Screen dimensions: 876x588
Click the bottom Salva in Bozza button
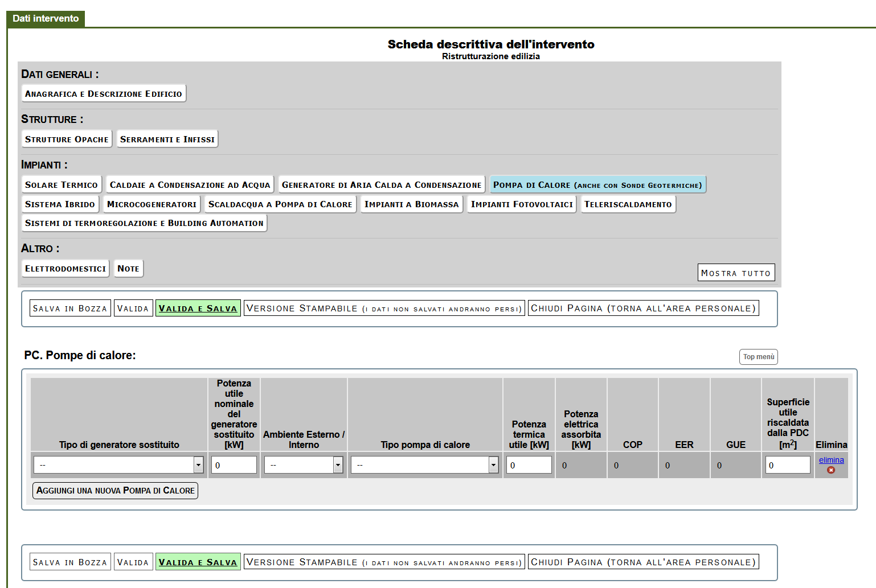[70, 562]
